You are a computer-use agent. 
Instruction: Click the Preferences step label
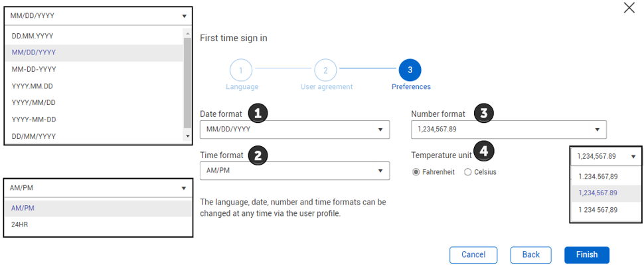(x=411, y=87)
